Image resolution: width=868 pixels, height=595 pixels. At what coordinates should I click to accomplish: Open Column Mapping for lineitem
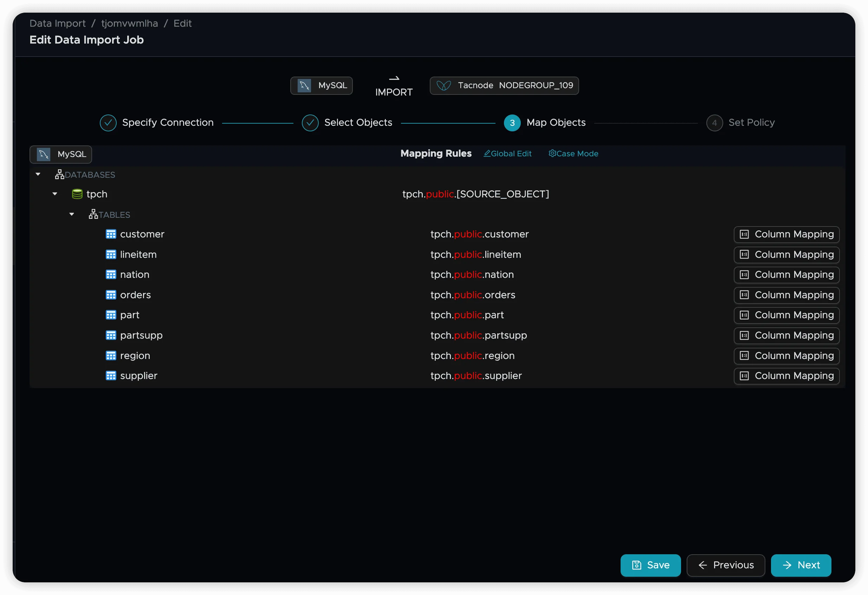[786, 255]
